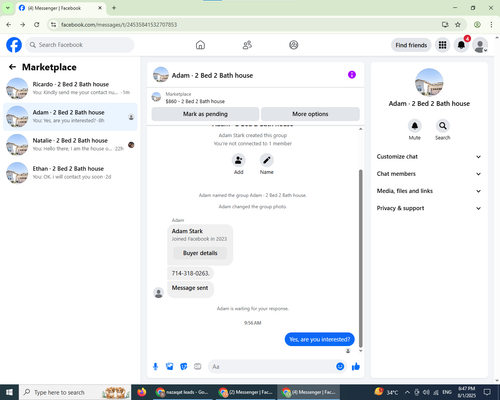
Task: Open the account profile avatar menu
Action: click(480, 45)
